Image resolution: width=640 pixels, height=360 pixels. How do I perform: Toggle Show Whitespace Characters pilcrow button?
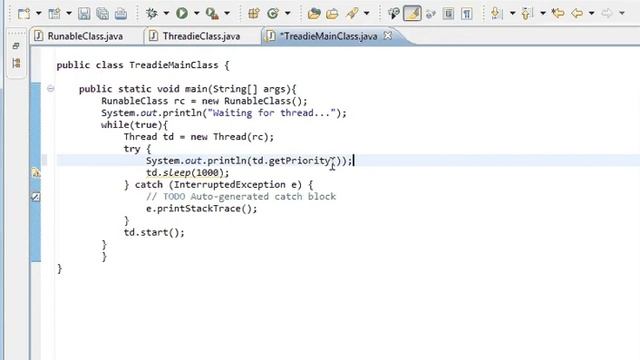[x=467, y=13]
